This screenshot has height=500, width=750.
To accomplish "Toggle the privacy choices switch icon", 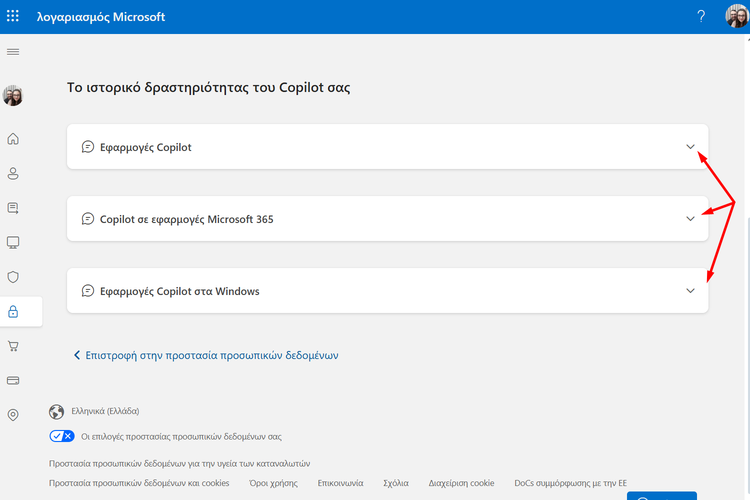I will tap(62, 436).
